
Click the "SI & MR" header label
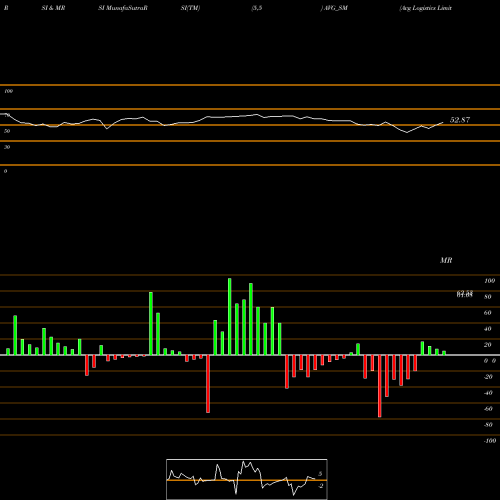coord(53,8)
